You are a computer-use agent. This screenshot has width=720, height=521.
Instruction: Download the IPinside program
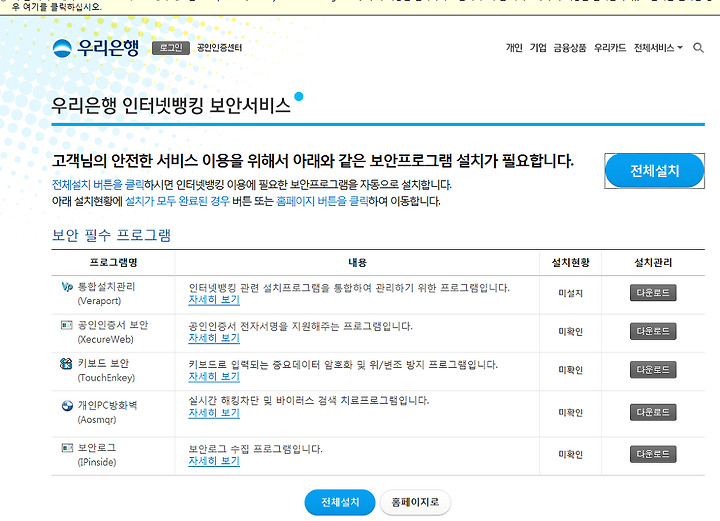(x=653, y=454)
